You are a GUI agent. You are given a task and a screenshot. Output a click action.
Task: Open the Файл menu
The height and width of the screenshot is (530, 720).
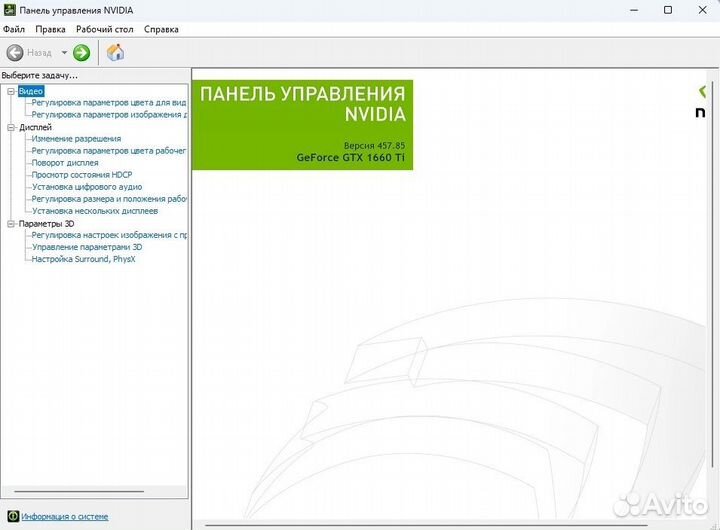click(14, 29)
